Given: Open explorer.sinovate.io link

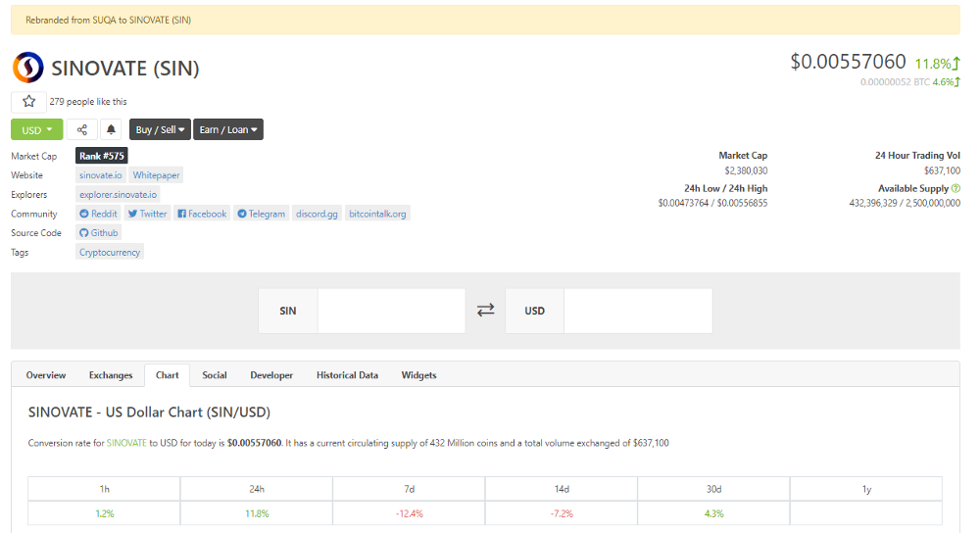Looking at the screenshot, I should (x=119, y=194).
